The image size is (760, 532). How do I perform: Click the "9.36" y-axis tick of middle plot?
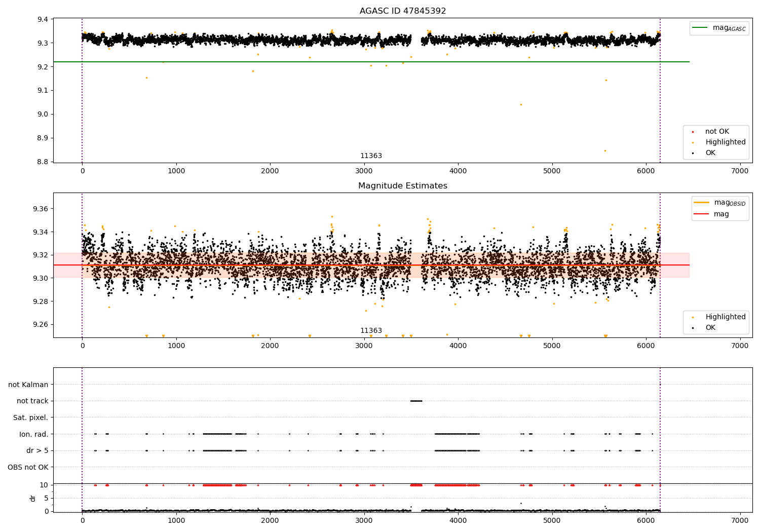tap(41, 209)
